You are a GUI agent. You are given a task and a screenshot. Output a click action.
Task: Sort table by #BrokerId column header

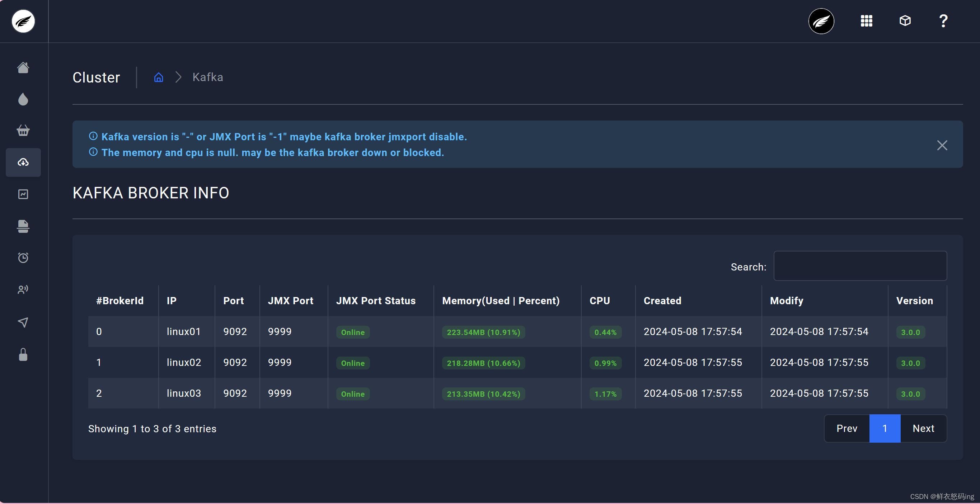click(120, 301)
